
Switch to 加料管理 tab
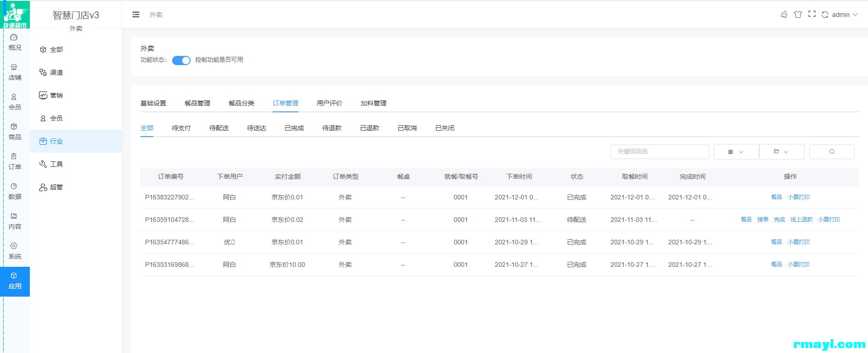coord(374,103)
